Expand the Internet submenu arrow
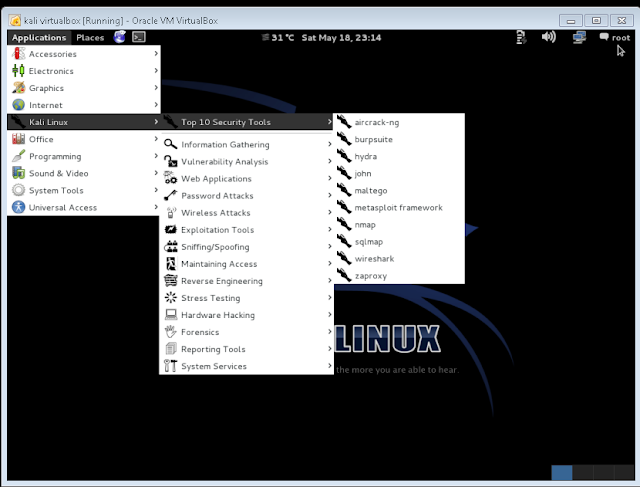The width and height of the screenshot is (640, 487). [x=156, y=105]
